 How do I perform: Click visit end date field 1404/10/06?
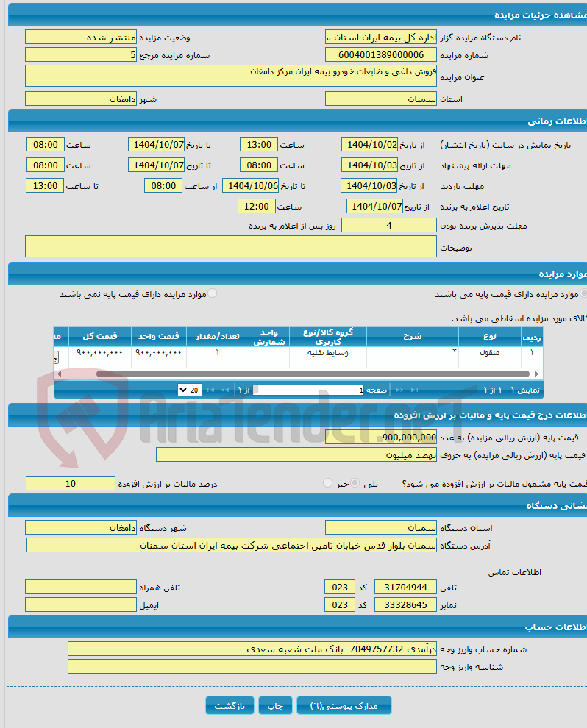251,186
